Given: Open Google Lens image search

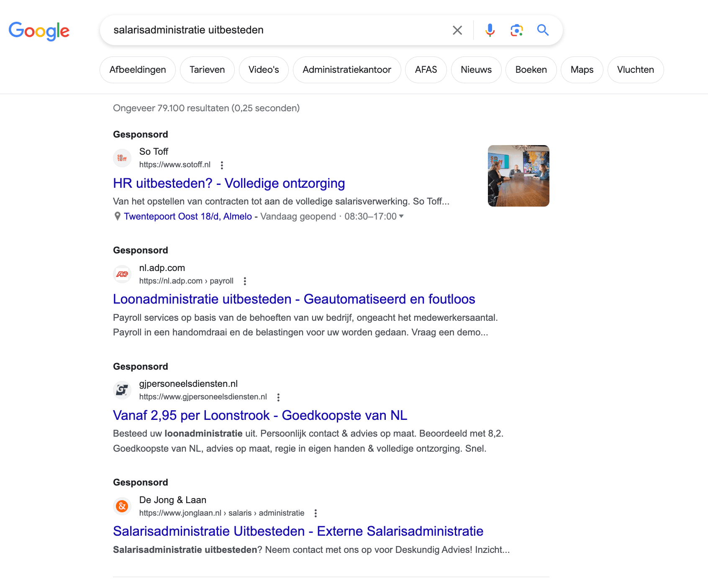Looking at the screenshot, I should pos(517,30).
